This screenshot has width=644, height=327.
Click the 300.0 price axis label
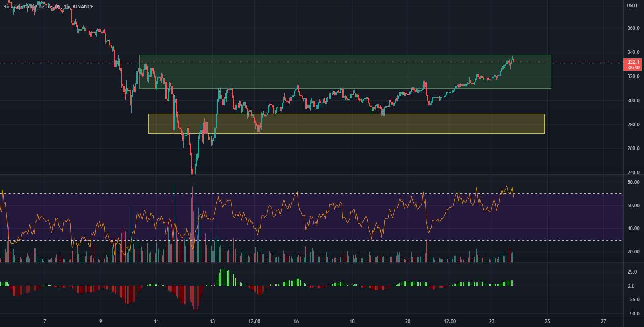[x=633, y=101]
